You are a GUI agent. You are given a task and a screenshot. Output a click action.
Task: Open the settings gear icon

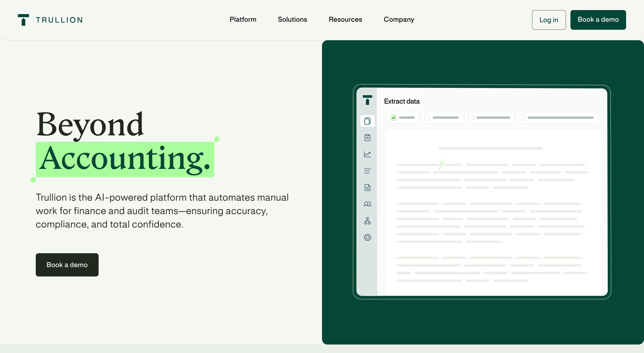367,237
